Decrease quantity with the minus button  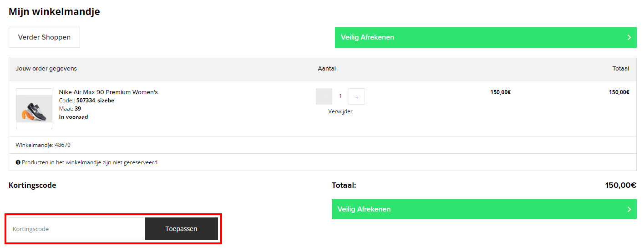[324, 96]
